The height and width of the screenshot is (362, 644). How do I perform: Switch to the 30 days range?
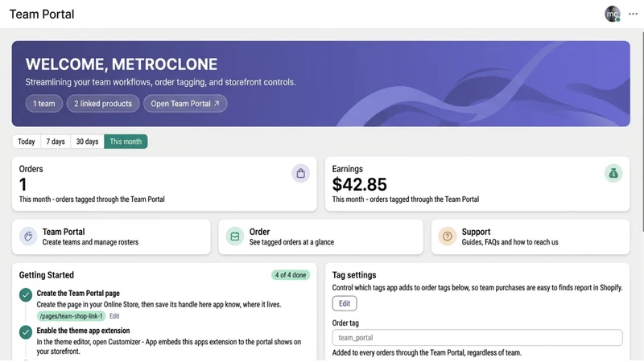pyautogui.click(x=87, y=142)
